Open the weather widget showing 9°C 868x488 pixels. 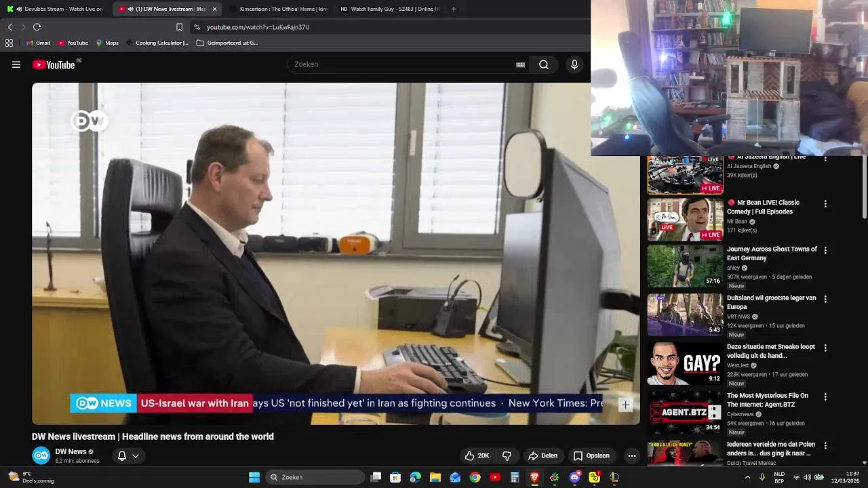31,477
